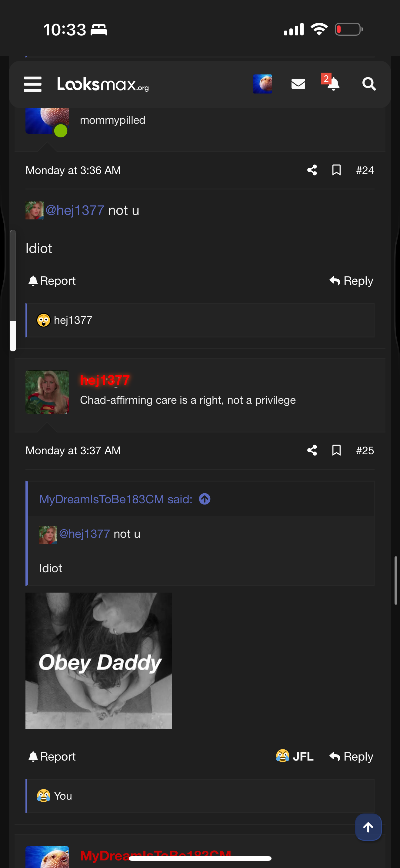
Task: Open the hamburger navigation menu
Action: [33, 84]
